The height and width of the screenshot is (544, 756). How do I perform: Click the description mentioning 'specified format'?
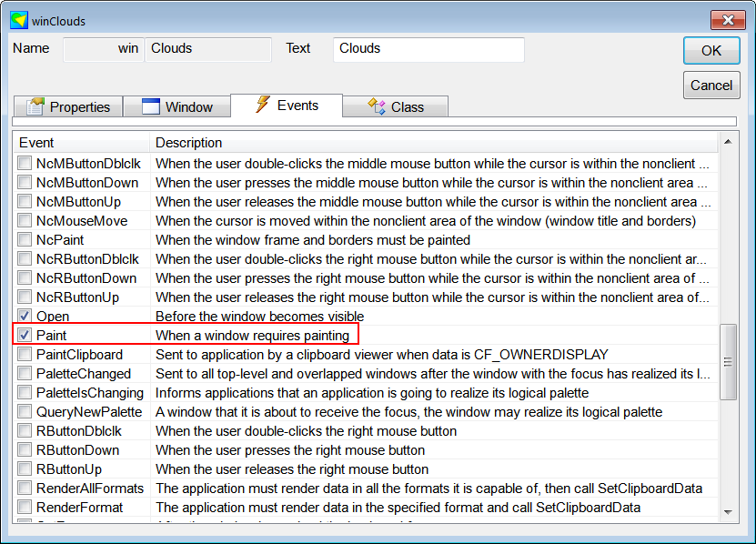click(398, 508)
